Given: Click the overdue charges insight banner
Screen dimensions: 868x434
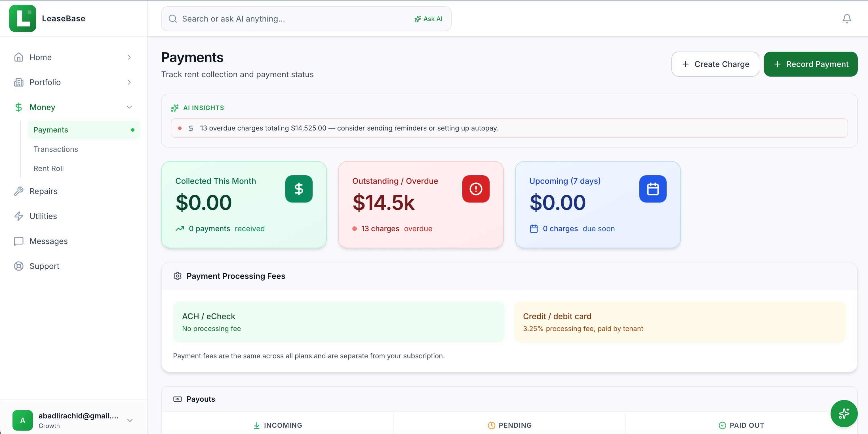Looking at the screenshot, I should (x=509, y=128).
